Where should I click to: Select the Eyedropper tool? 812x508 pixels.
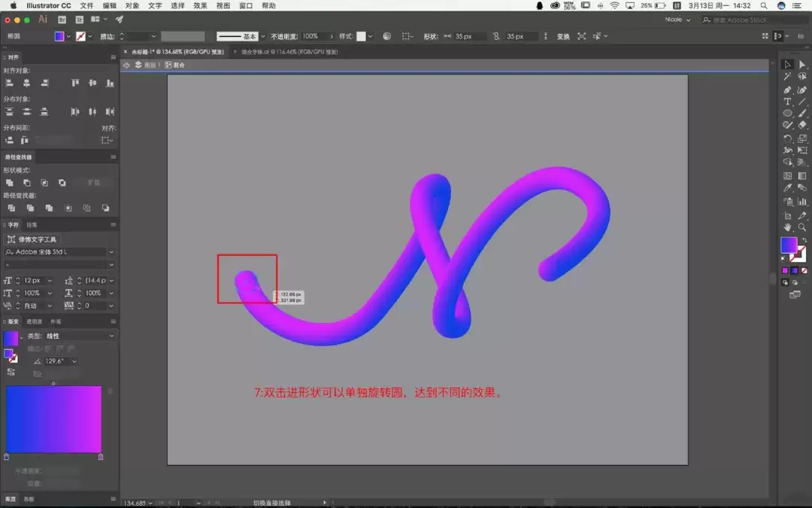coord(787,188)
